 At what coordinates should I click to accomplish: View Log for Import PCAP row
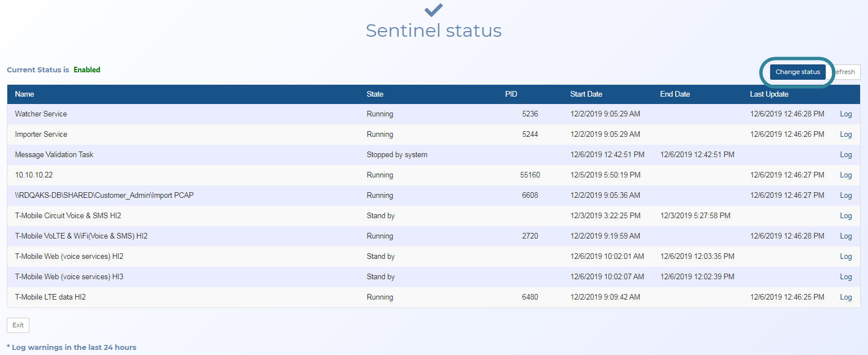[845, 196]
